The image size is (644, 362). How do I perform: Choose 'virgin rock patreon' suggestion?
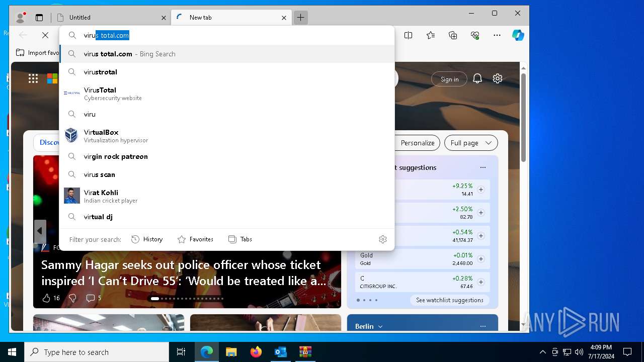(227, 156)
